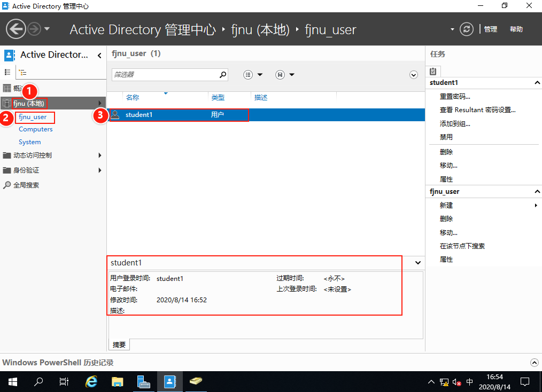542x392 pixels.
Task: Sort by 类型 column header
Action: click(x=218, y=98)
